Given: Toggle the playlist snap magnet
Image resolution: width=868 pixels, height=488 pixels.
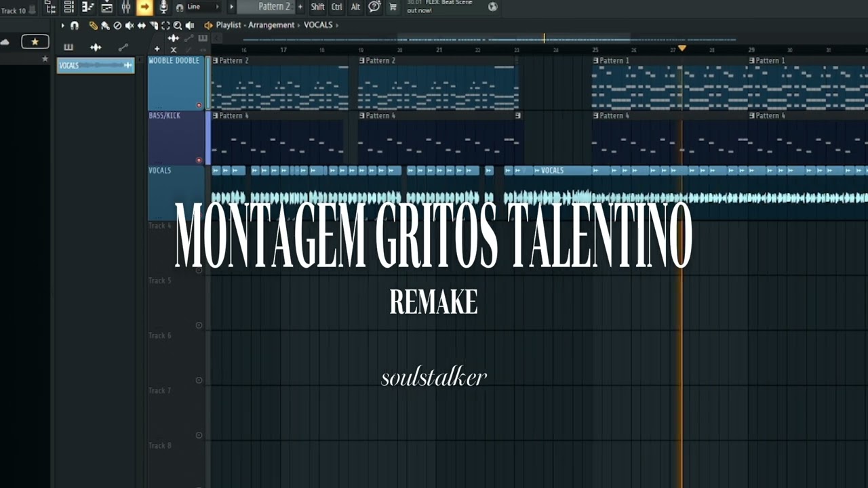Looking at the screenshot, I should tap(75, 26).
